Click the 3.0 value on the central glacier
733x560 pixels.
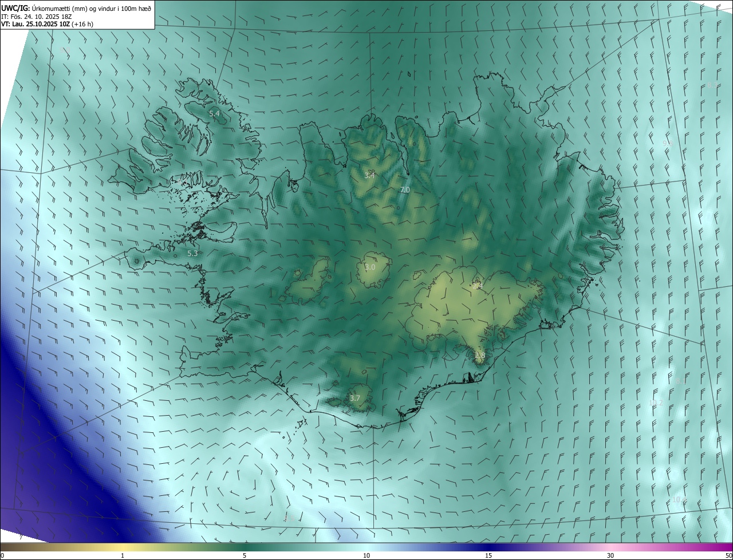point(370,267)
